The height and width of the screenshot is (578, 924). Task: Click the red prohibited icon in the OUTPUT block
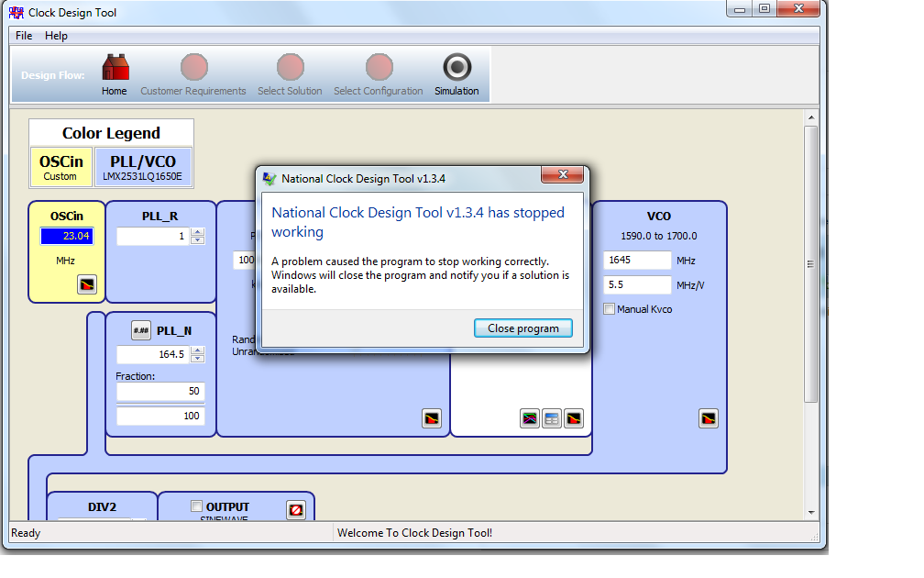tap(296, 509)
